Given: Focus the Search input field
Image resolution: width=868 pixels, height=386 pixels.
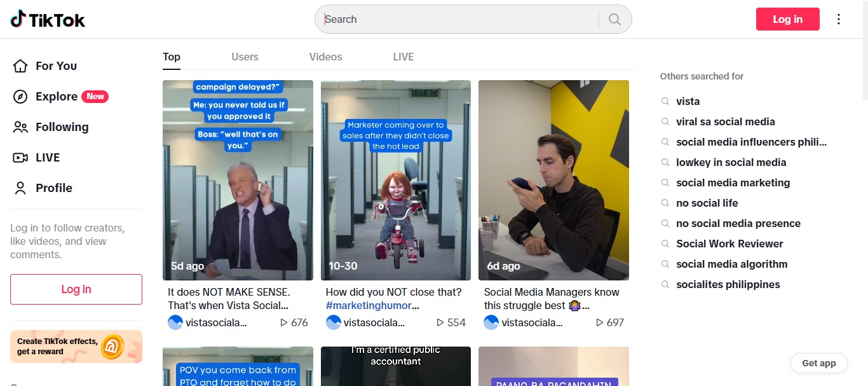Looking at the screenshot, I should pyautogui.click(x=458, y=19).
